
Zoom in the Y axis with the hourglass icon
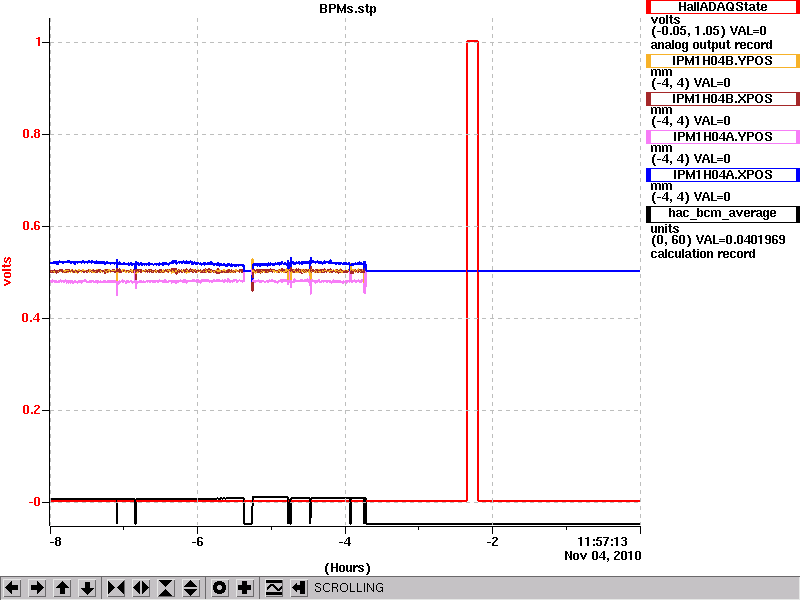[166, 588]
